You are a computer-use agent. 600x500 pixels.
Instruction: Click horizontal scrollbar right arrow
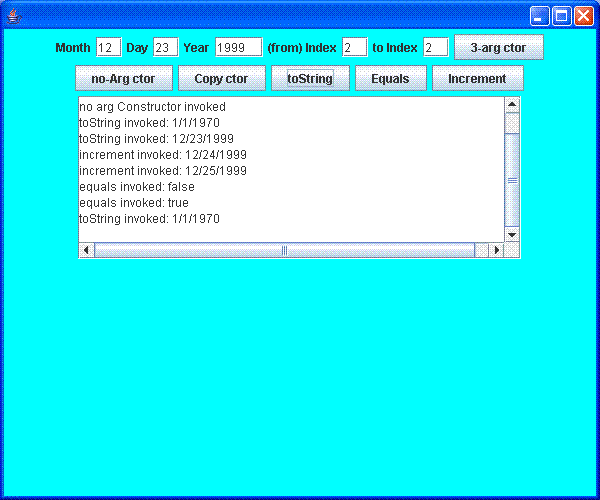(x=496, y=250)
